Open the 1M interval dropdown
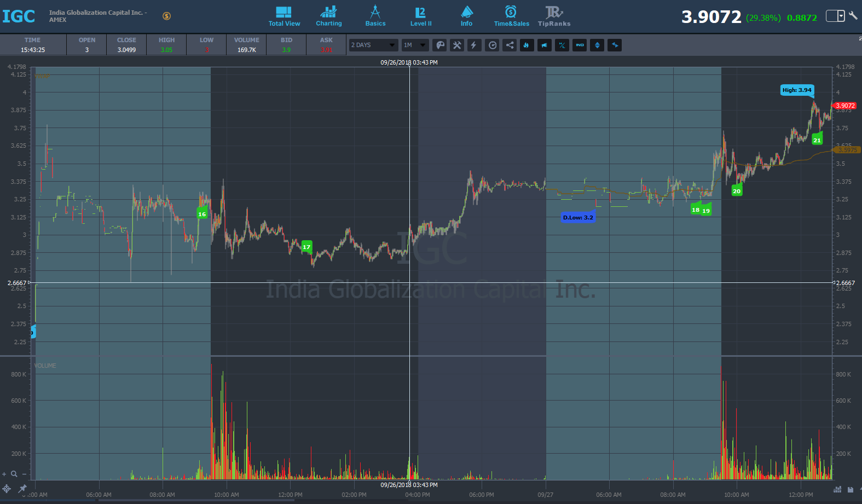This screenshot has width=862, height=504. point(415,45)
